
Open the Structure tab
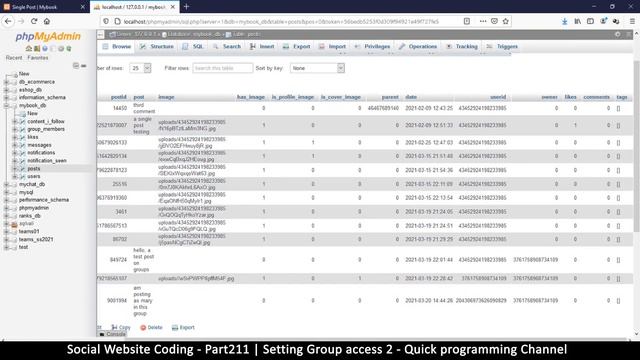(157, 47)
